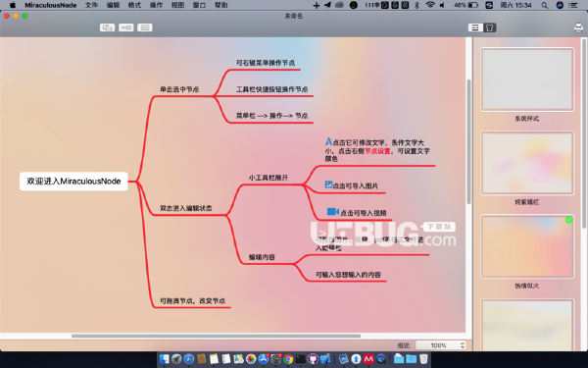Click the blue video camera icon
The width and height of the screenshot is (588, 368).
coord(333,211)
